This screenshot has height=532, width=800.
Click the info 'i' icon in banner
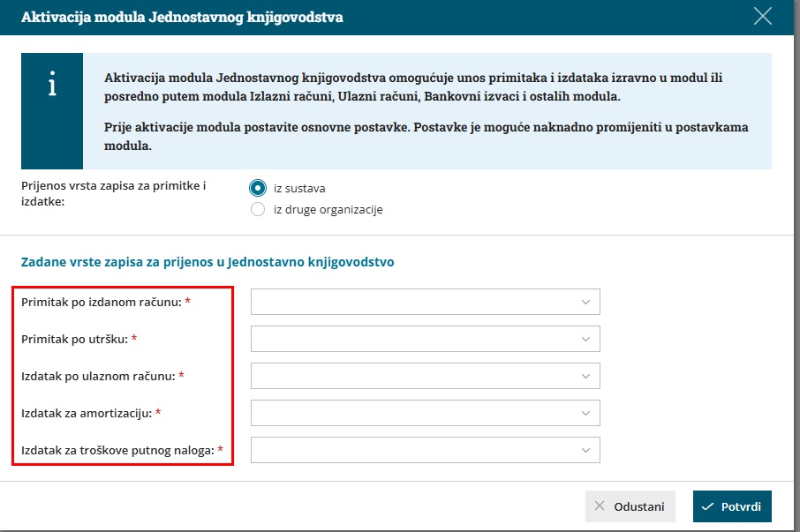click(x=52, y=84)
